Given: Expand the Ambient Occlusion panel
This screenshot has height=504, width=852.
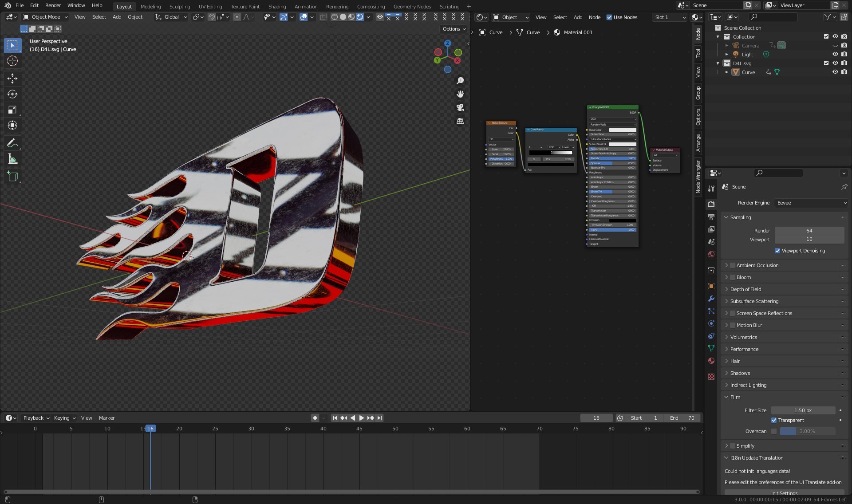Looking at the screenshot, I should pos(726,265).
